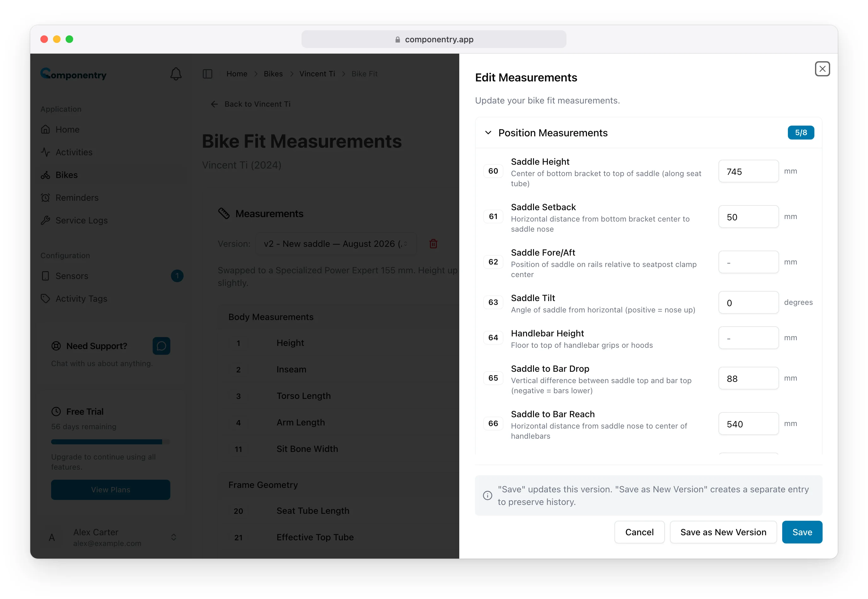Open the notifications bell
This screenshot has width=868, height=599.
pos(176,74)
